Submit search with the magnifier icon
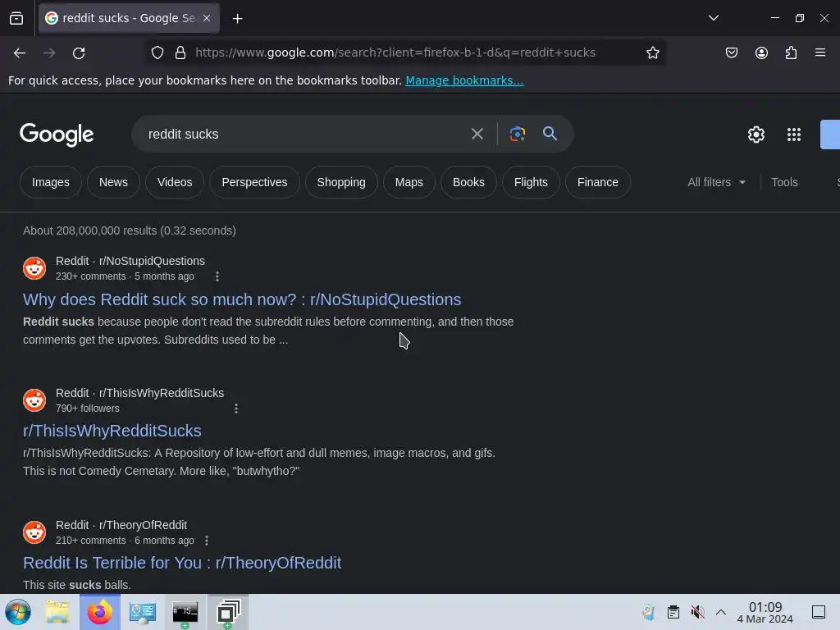 tap(550, 134)
